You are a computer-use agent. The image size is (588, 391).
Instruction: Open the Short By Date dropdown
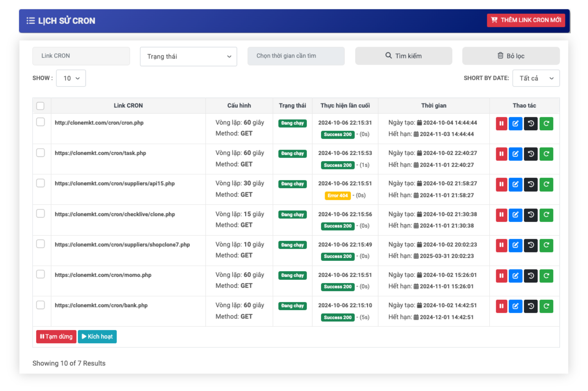pos(536,78)
